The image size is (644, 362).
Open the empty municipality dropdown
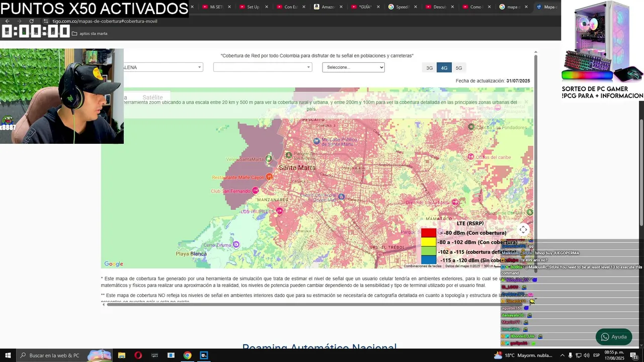pyautogui.click(x=263, y=67)
